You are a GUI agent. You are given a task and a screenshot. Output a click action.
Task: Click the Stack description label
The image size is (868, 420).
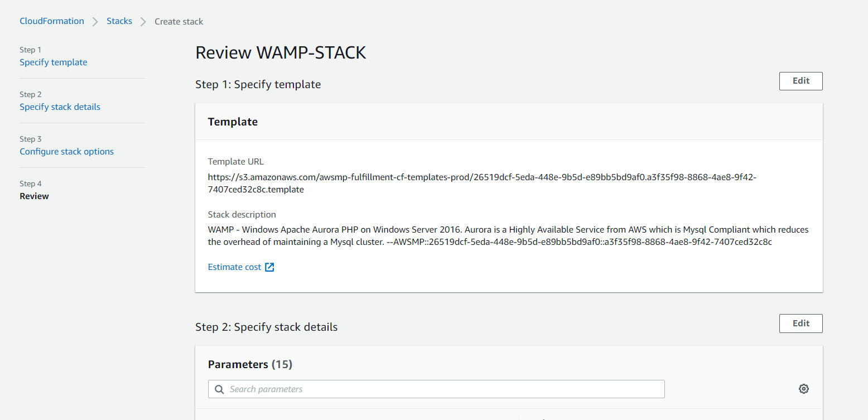click(x=242, y=215)
